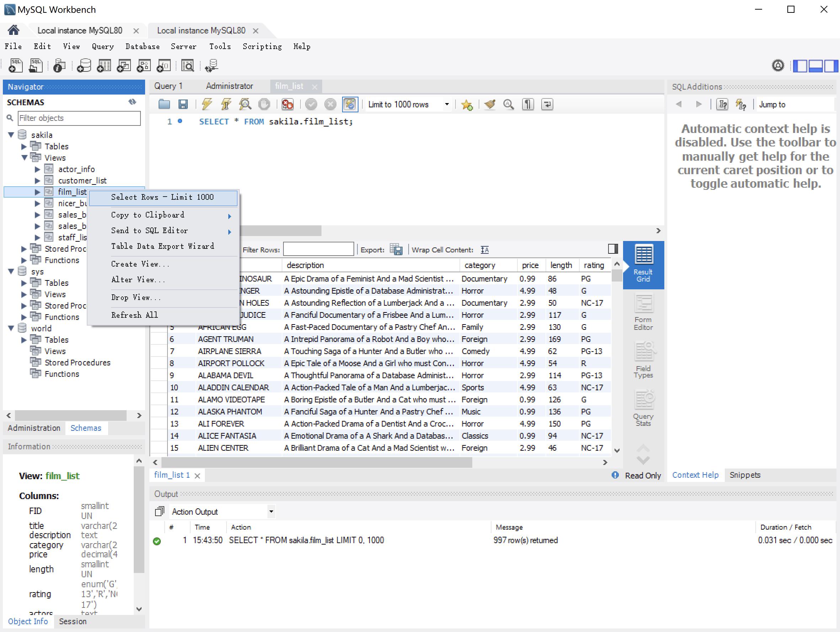Open the Query Stats view

tap(643, 408)
